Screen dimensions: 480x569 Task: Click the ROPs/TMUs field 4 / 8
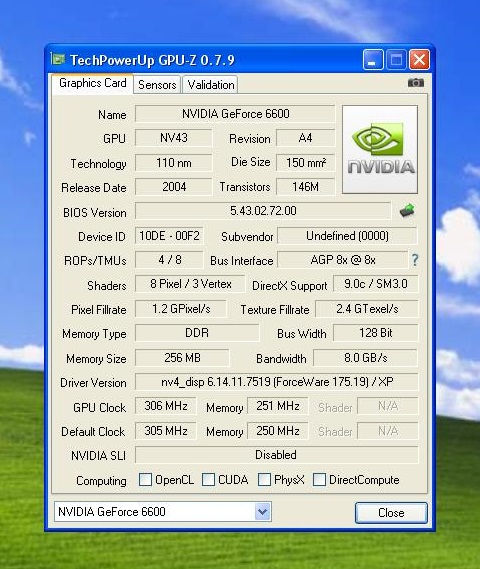169,260
